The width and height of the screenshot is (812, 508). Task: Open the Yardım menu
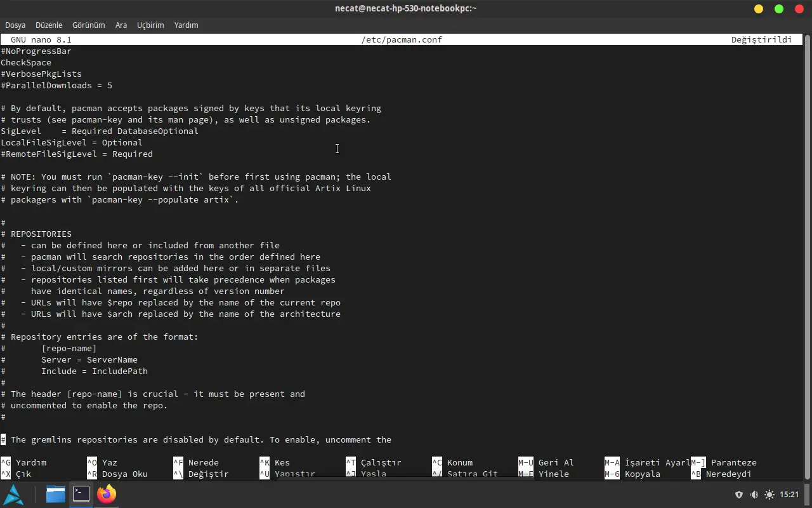click(186, 25)
